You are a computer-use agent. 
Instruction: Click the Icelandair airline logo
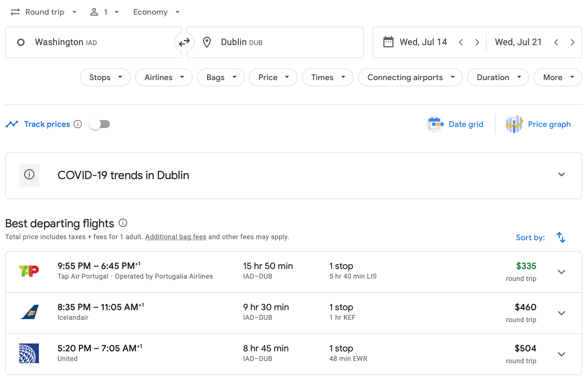click(30, 313)
